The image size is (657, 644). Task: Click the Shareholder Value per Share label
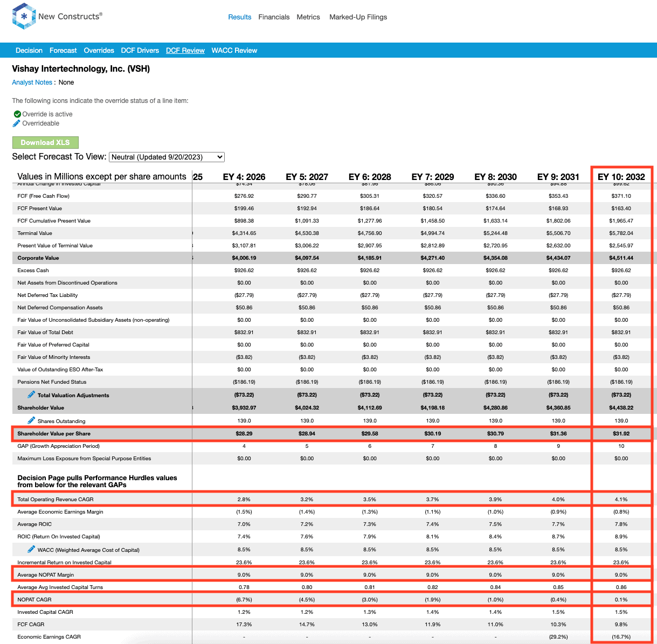coord(54,434)
